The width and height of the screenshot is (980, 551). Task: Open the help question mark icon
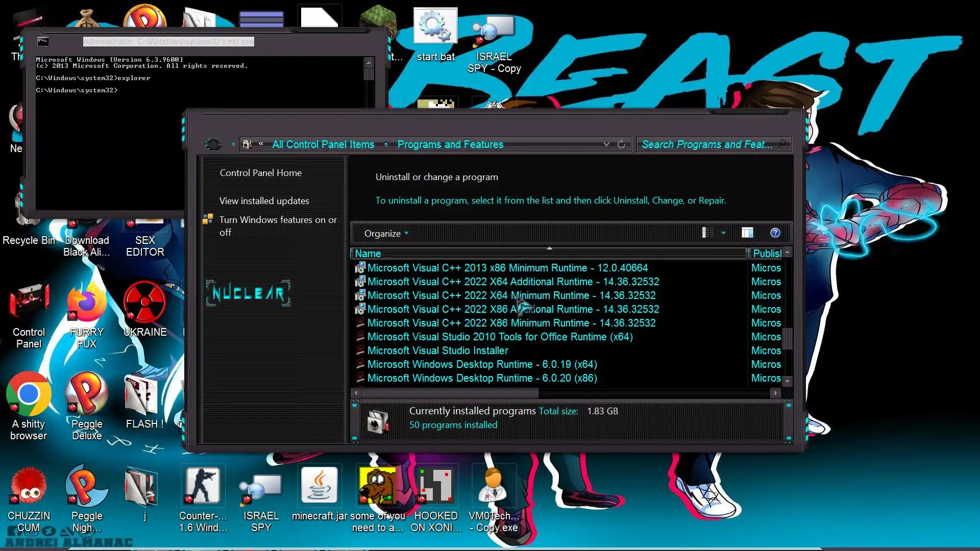(775, 233)
